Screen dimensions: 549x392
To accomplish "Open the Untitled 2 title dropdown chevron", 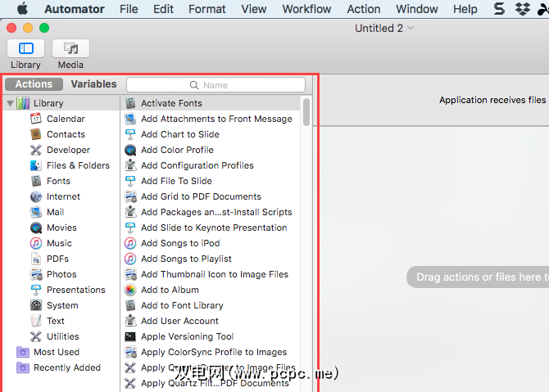I will tap(411, 28).
